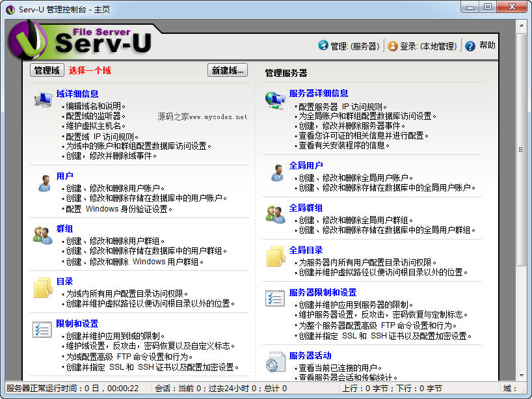This screenshot has width=532, height=399.
Task: Click the line 创建并维护应用到服务器的限制。
Action: click(x=356, y=305)
